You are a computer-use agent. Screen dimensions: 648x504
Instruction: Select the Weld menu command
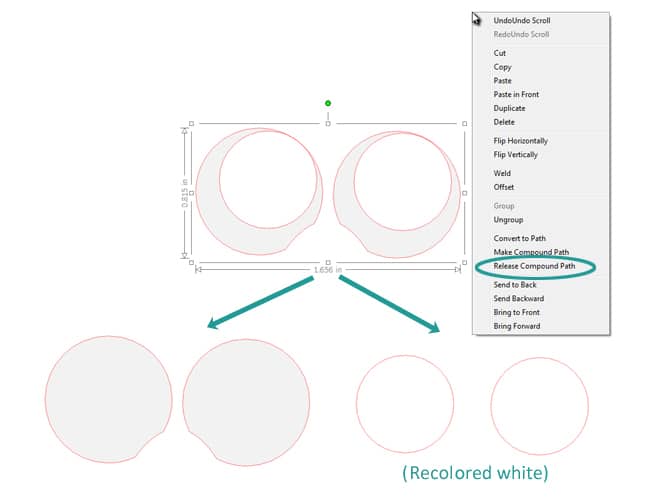tap(502, 173)
